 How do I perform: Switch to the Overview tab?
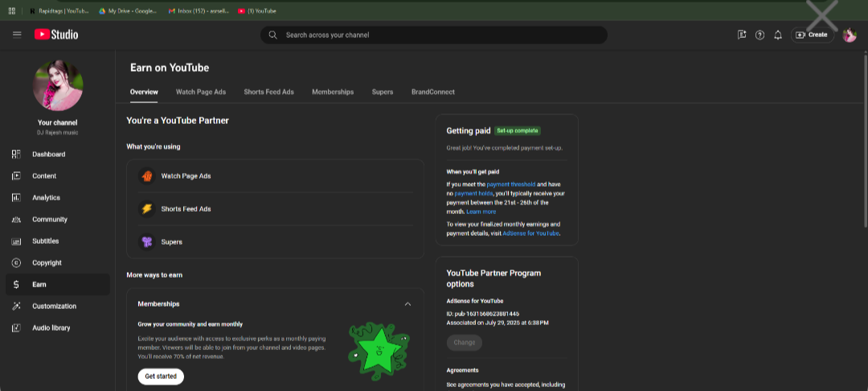[144, 92]
